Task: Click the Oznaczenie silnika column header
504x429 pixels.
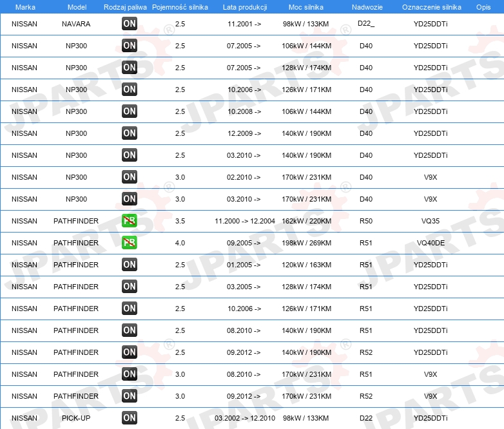Action: point(431,7)
